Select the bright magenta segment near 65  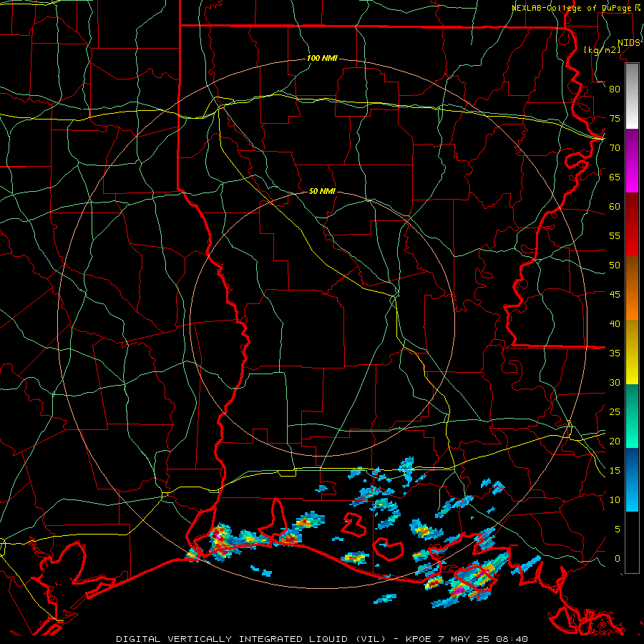[x=632, y=177]
